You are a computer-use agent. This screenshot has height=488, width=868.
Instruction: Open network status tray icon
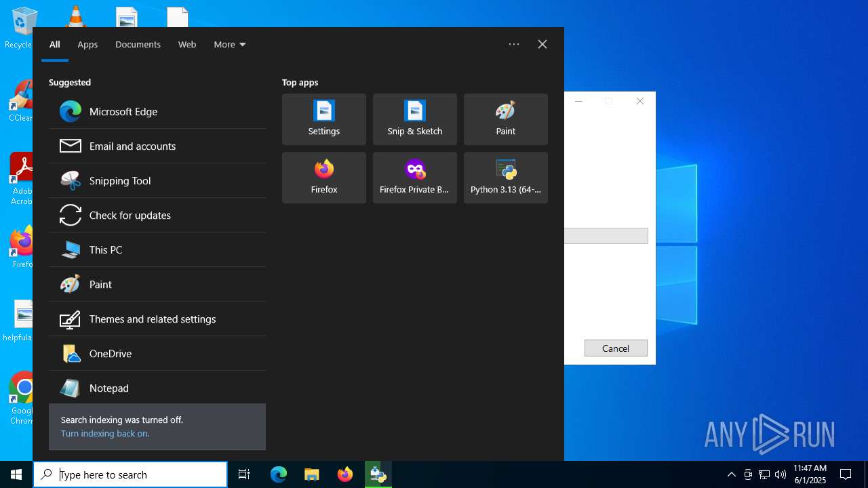(764, 474)
